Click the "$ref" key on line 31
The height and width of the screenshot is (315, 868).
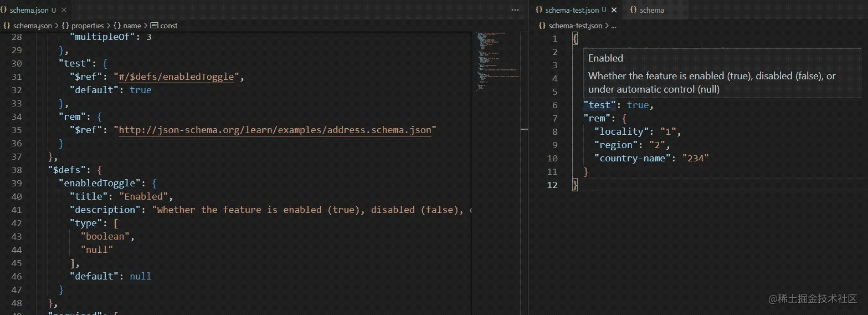pos(86,77)
